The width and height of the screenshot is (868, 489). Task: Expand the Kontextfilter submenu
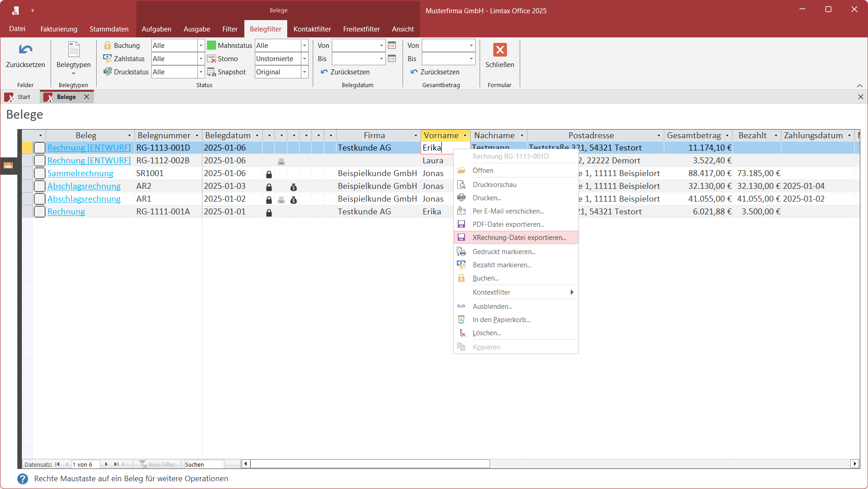pyautogui.click(x=516, y=292)
